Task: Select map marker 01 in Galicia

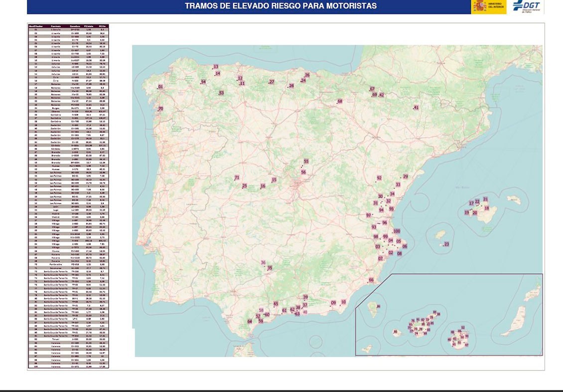Action: tap(160, 87)
